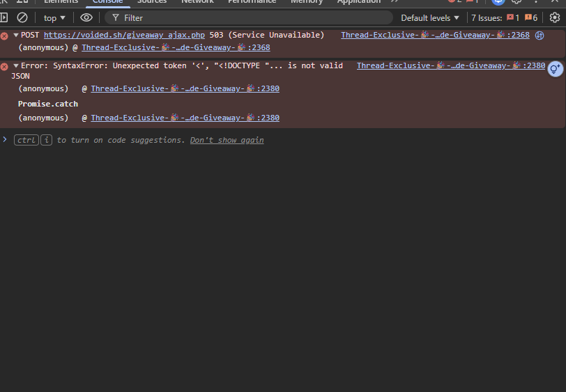
Task: Open the voided.sh/giveaway_ajax.php link
Action: point(124,35)
